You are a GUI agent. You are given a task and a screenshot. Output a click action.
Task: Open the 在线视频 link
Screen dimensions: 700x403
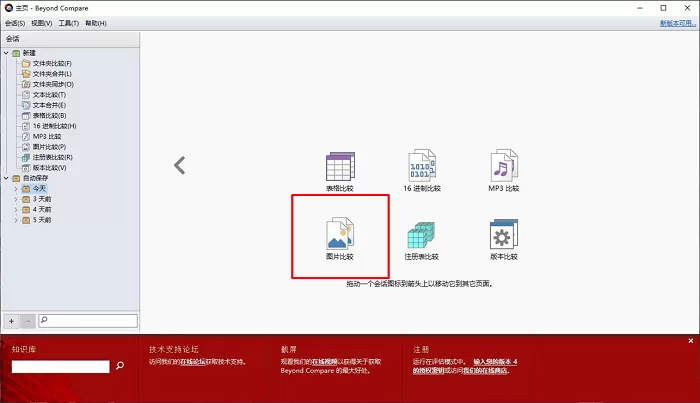(x=325, y=362)
